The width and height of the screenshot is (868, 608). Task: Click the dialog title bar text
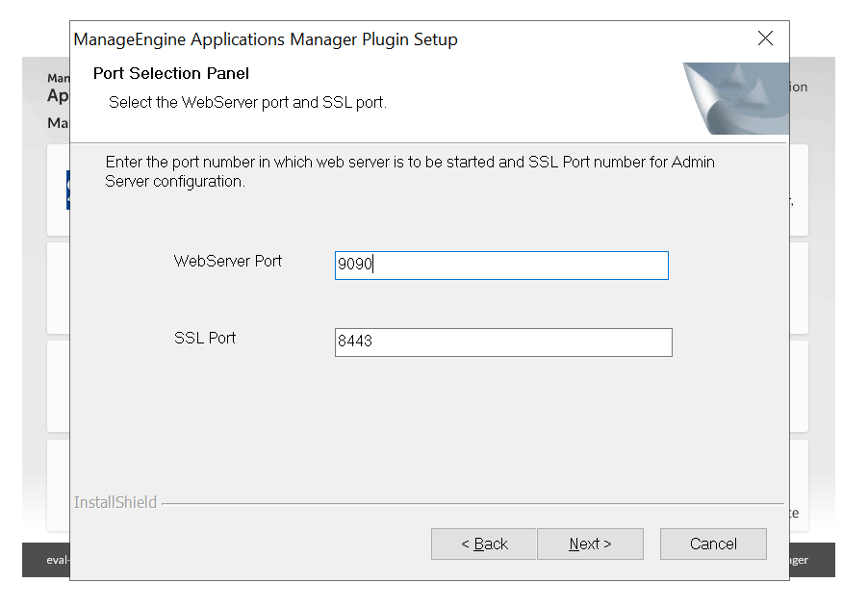coord(266,39)
